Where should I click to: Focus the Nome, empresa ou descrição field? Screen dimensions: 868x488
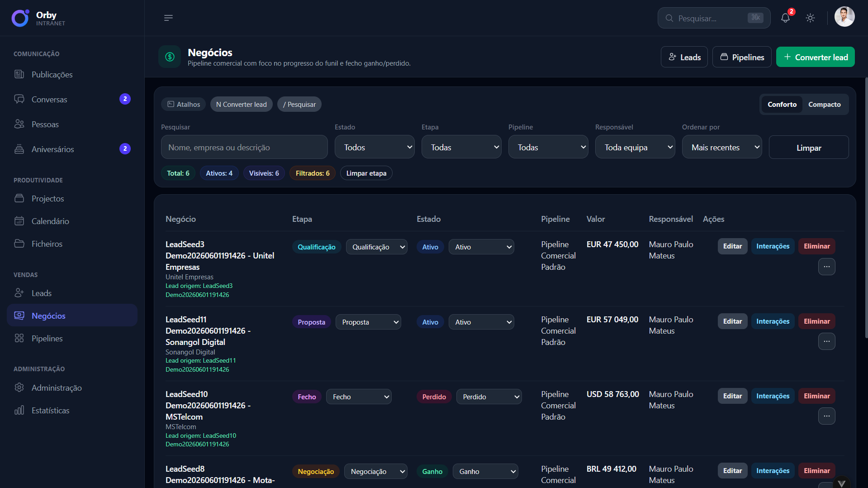point(244,147)
